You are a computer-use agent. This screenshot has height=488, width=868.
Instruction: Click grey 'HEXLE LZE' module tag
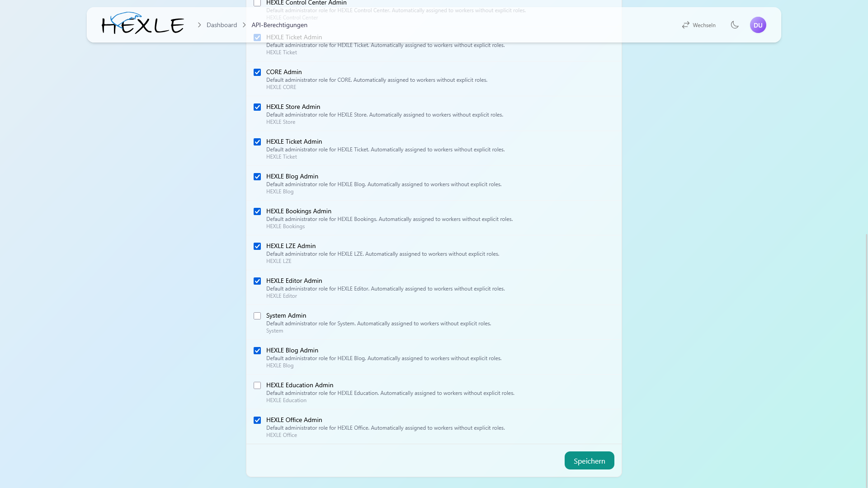coord(278,261)
